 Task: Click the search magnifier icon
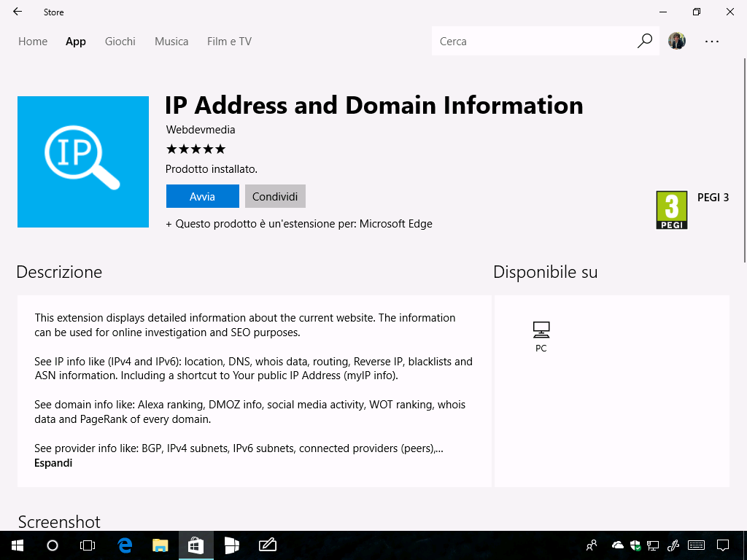click(x=645, y=41)
